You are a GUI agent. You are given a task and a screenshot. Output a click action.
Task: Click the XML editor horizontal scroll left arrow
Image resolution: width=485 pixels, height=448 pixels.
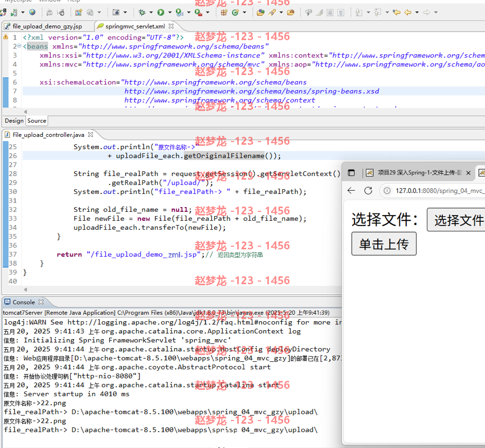coord(26,111)
